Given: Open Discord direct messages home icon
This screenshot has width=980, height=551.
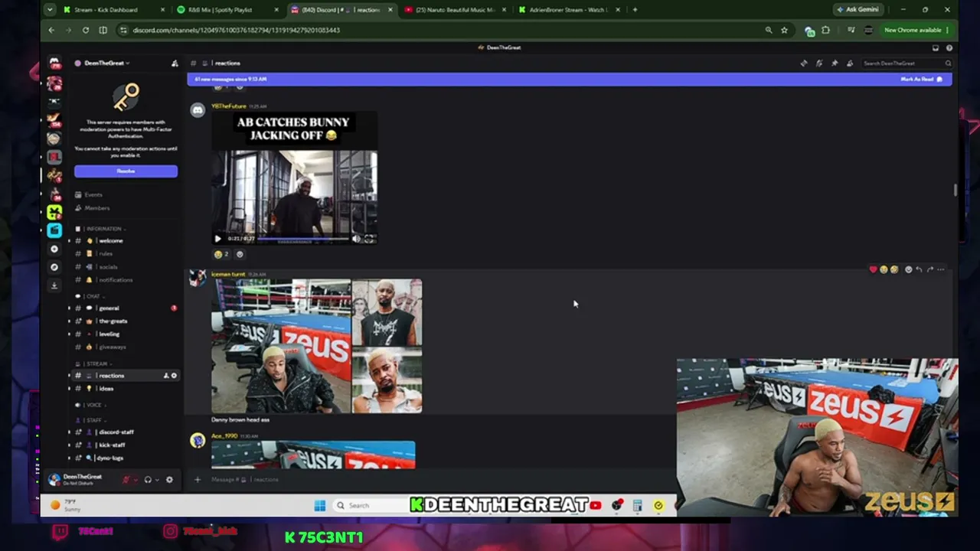Looking at the screenshot, I should pos(54,63).
